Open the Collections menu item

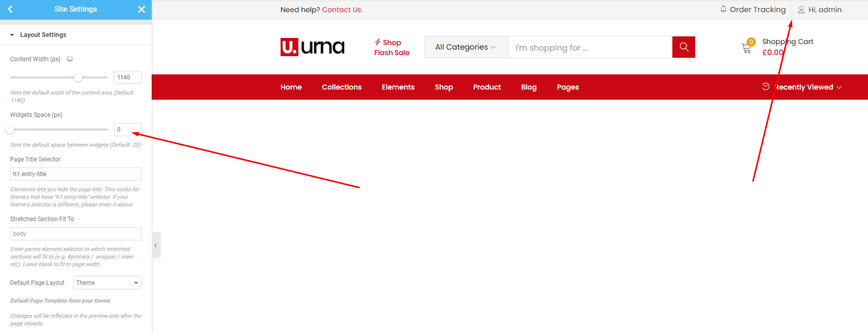click(342, 87)
